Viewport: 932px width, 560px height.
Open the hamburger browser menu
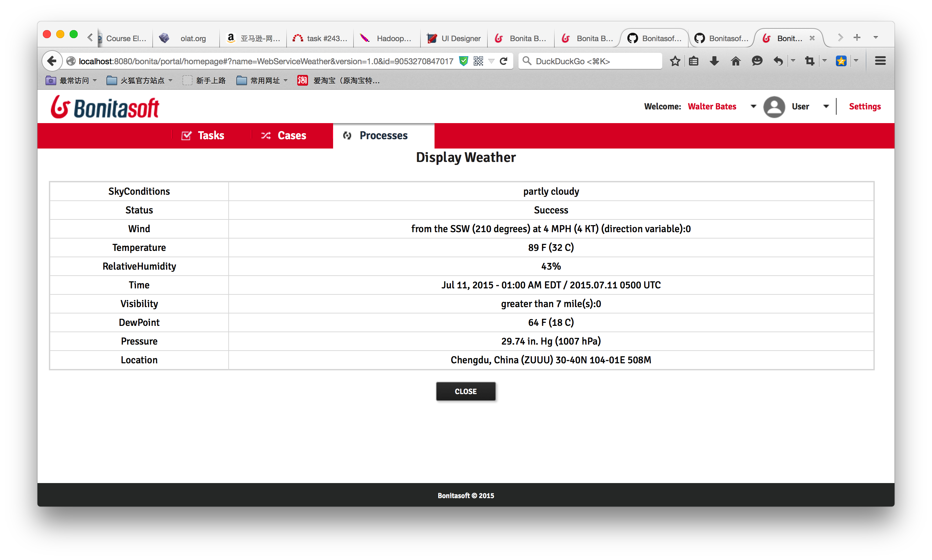pos(880,61)
